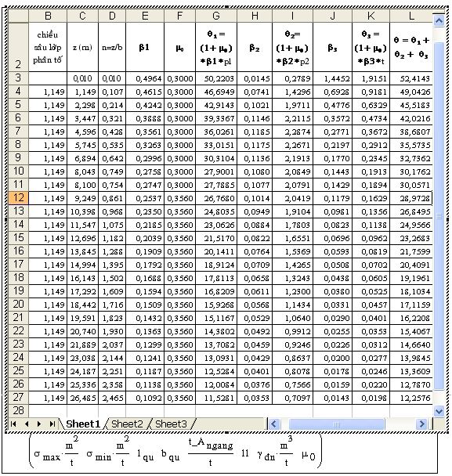The image size is (452, 476).
Task: Jump to last sheet navigation arrow
Action: (52, 424)
